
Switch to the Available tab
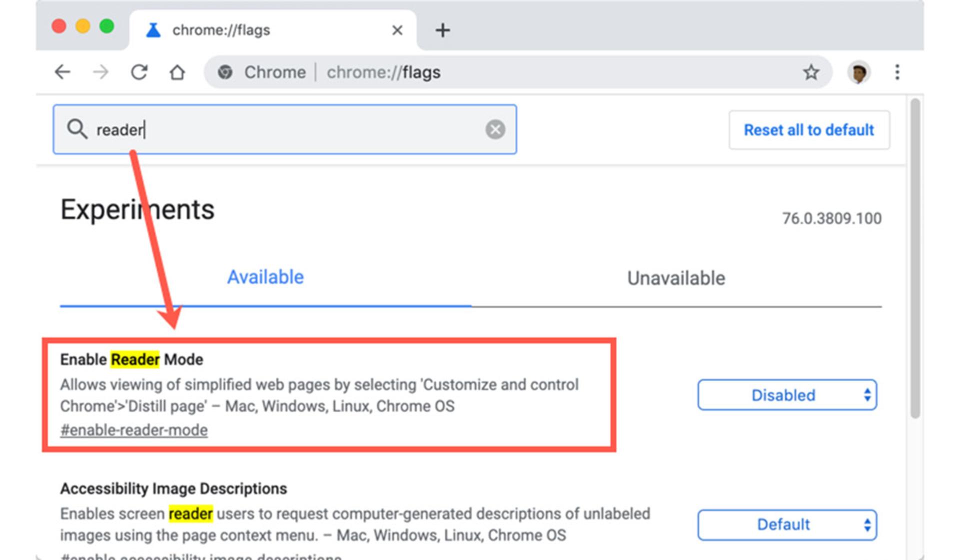pyautogui.click(x=265, y=277)
